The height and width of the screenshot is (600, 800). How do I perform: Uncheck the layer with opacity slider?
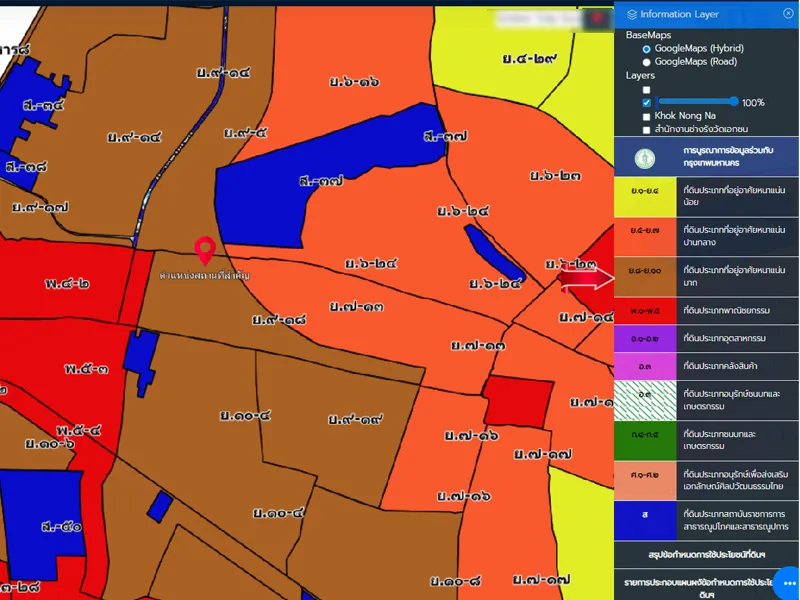point(647,102)
